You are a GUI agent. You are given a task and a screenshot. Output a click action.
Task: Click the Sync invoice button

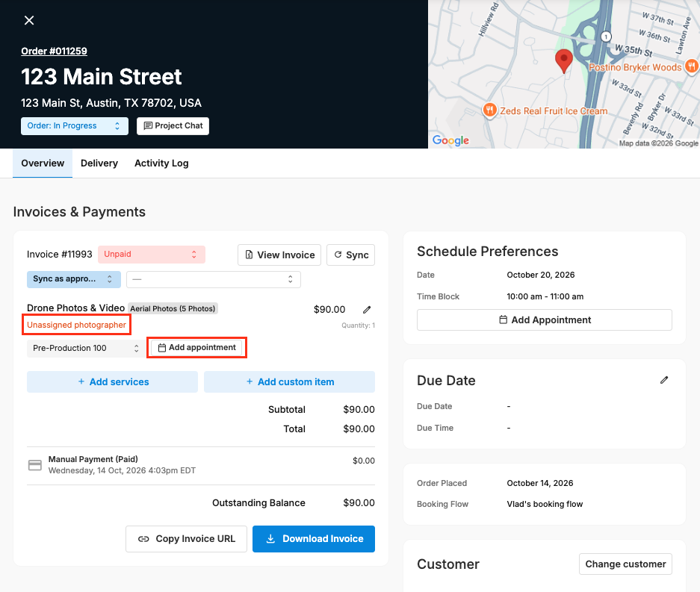(x=351, y=255)
